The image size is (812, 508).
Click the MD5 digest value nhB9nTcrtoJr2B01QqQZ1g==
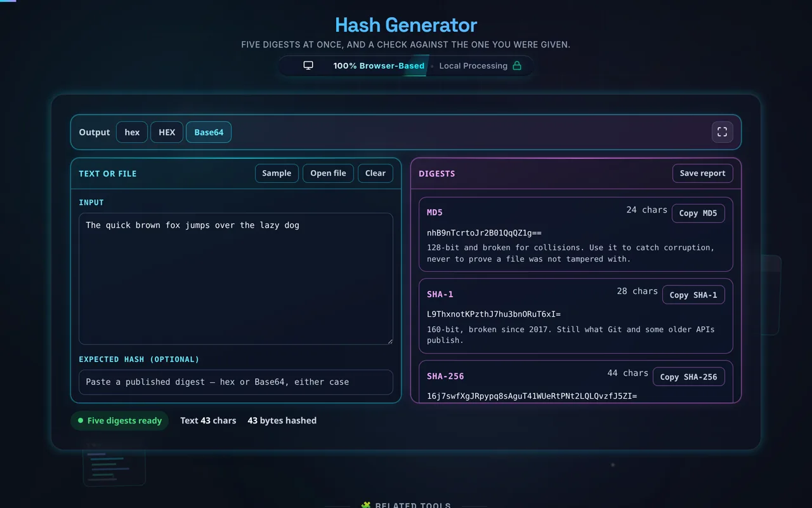(x=484, y=233)
